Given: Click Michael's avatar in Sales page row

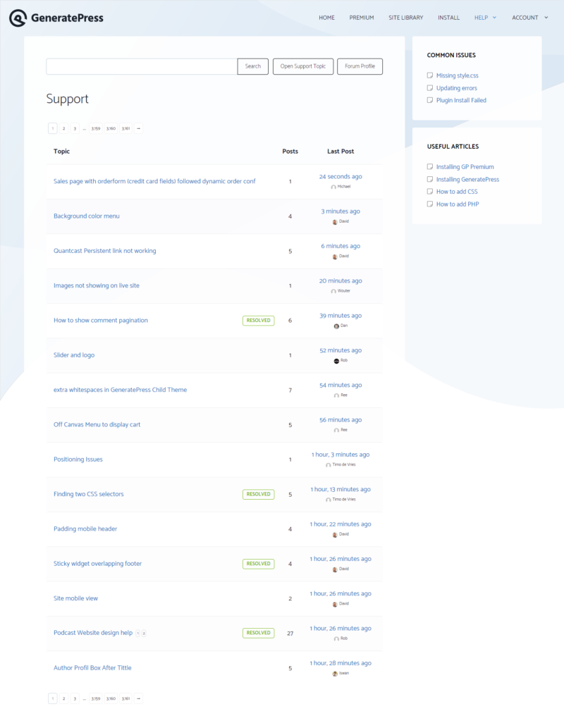Looking at the screenshot, I should pos(333,187).
